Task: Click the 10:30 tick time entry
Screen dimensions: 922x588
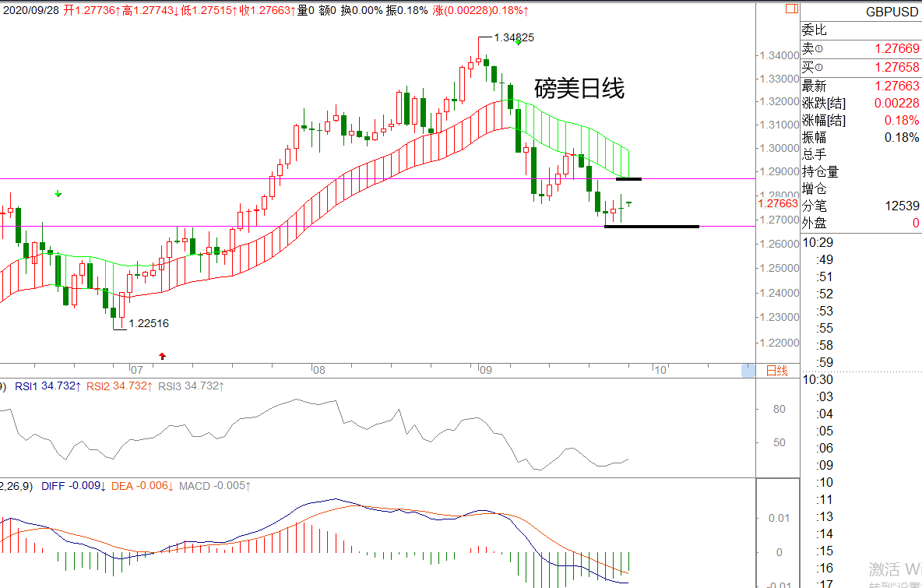Action: 818,379
